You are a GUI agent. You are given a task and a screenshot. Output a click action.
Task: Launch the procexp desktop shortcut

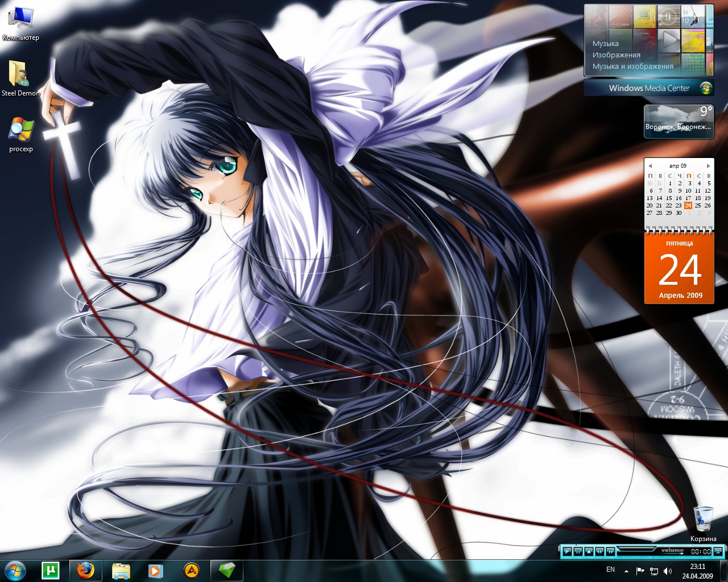point(21,135)
